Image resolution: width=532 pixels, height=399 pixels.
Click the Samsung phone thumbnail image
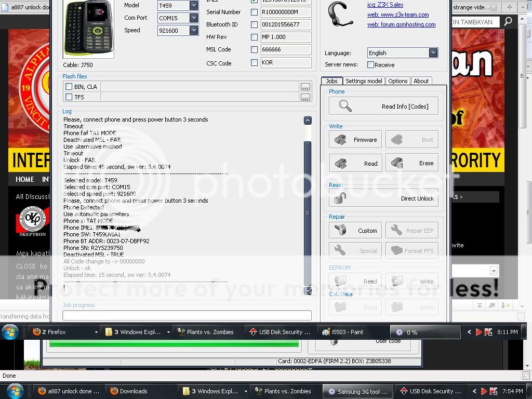pyautogui.click(x=88, y=29)
